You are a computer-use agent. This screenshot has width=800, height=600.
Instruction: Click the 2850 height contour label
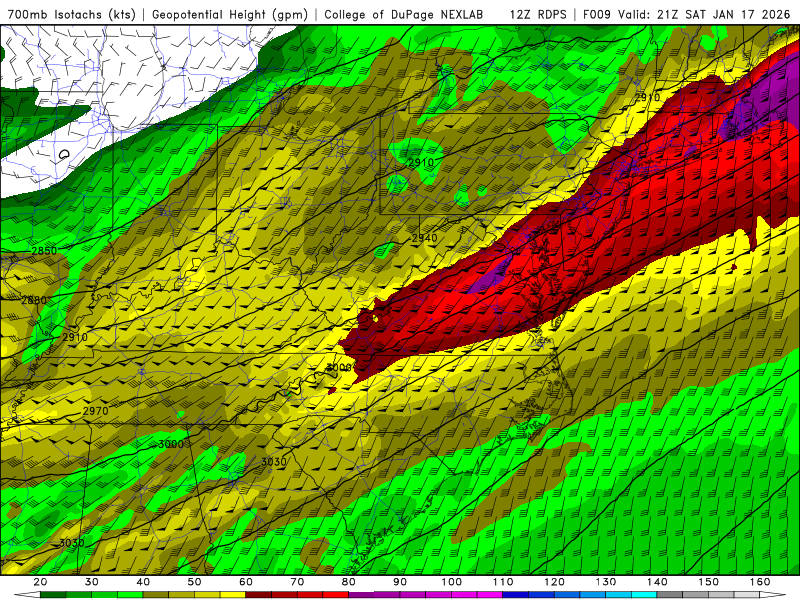point(44,251)
